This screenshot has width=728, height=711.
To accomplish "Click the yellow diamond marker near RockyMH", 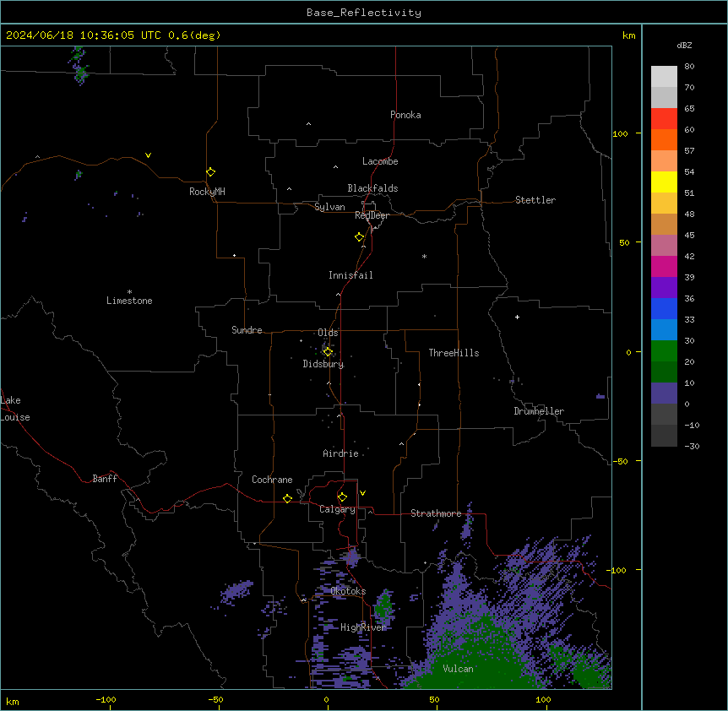I will [211, 172].
